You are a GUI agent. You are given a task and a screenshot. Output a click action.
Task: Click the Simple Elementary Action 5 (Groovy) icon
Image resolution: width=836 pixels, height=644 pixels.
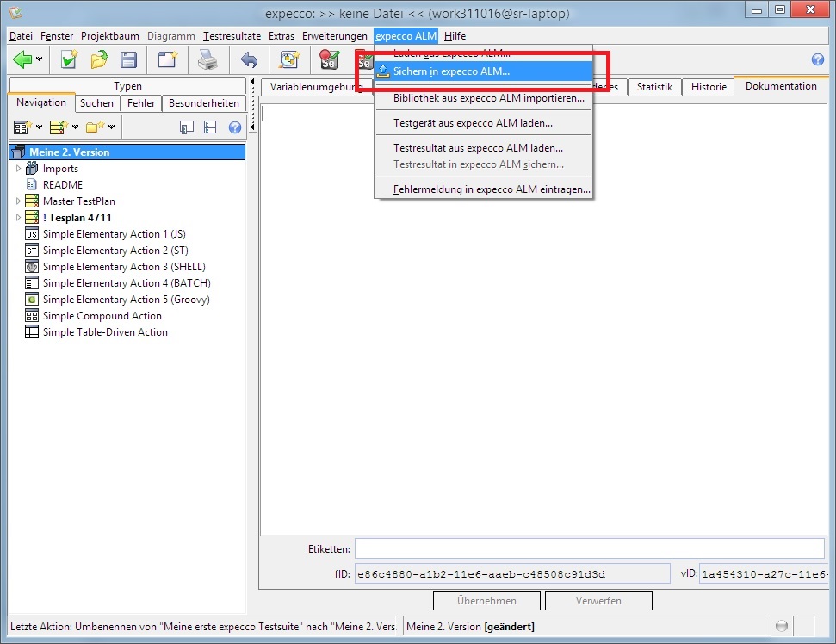(32, 300)
